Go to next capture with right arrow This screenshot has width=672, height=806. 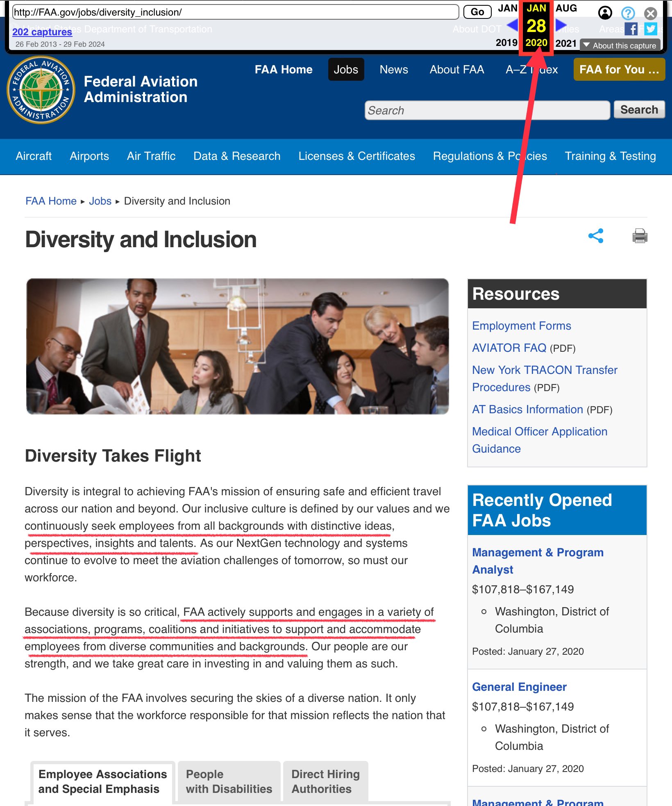click(x=561, y=26)
